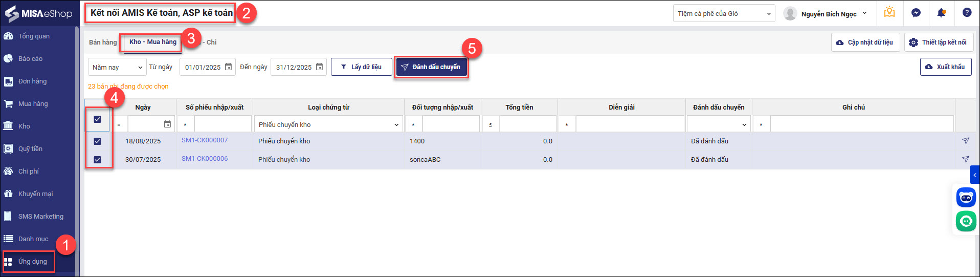The image size is (980, 277).
Task: Open calendar icon in Ngày filter
Action: pyautogui.click(x=167, y=124)
